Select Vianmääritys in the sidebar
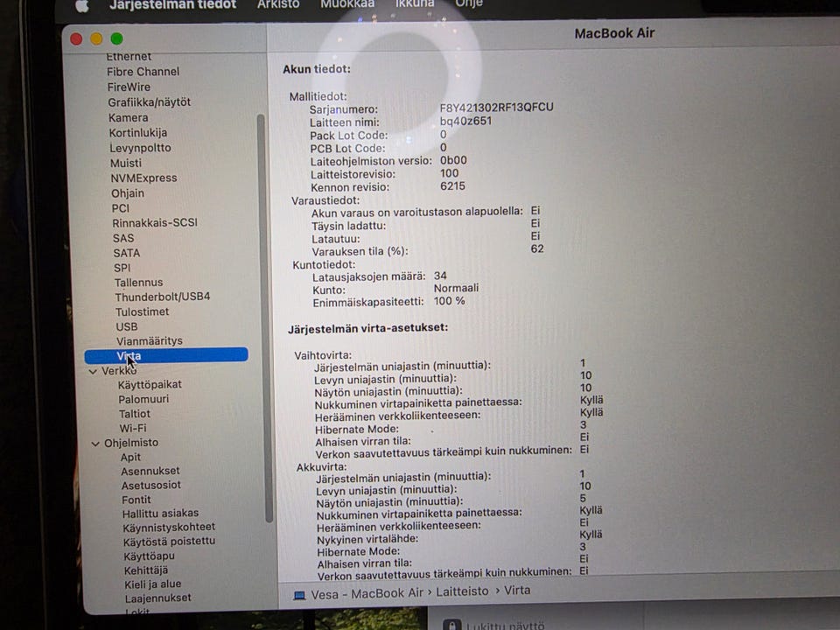This screenshot has height=630, width=840. pos(150,341)
